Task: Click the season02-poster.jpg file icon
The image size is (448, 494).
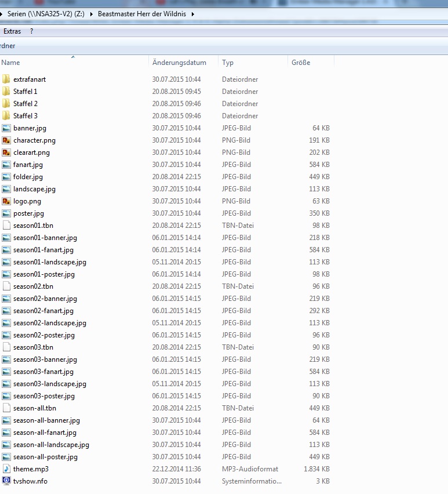Action: click(x=6, y=335)
